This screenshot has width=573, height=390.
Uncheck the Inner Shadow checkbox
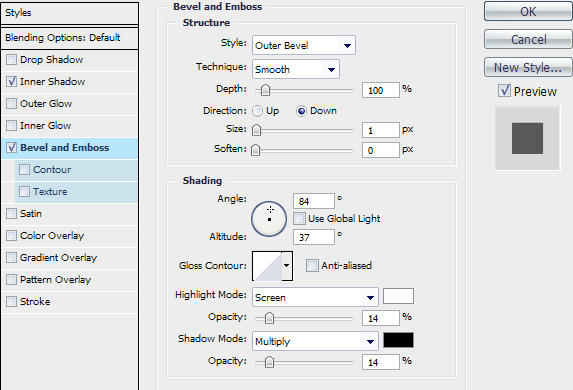[x=12, y=82]
